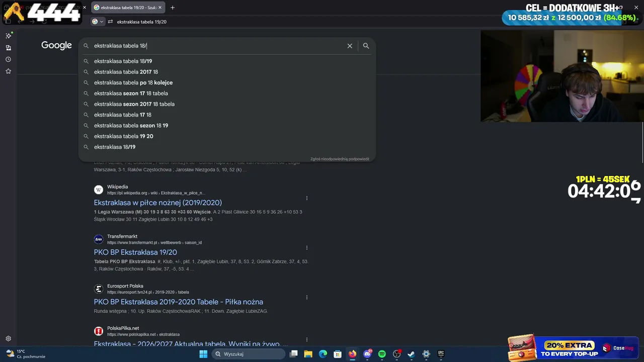Open the Bookmarks star icon in sidebar

(x=9, y=71)
